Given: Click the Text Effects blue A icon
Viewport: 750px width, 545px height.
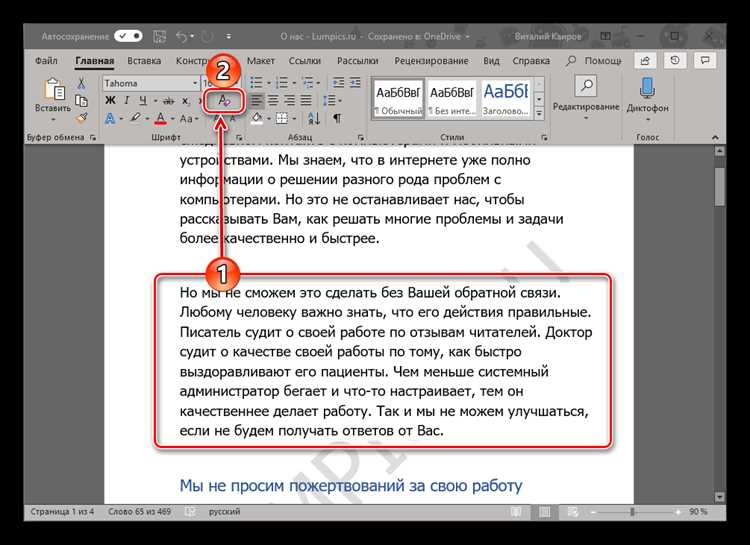Looking at the screenshot, I should point(110,118).
